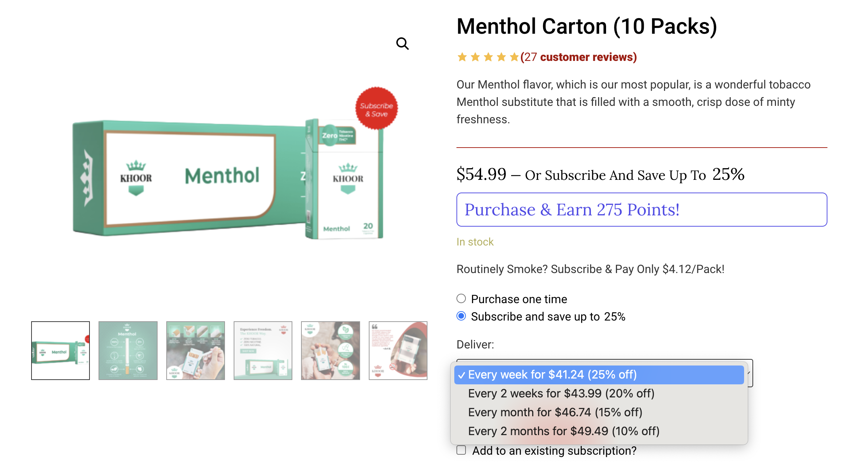
Task: Check Add to an existing subscription box
Action: (x=461, y=450)
